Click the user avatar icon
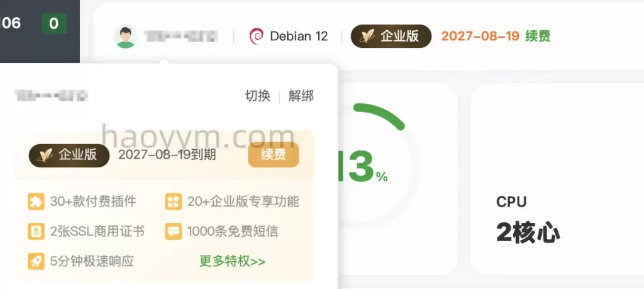The width and height of the screenshot is (644, 289). [x=125, y=36]
